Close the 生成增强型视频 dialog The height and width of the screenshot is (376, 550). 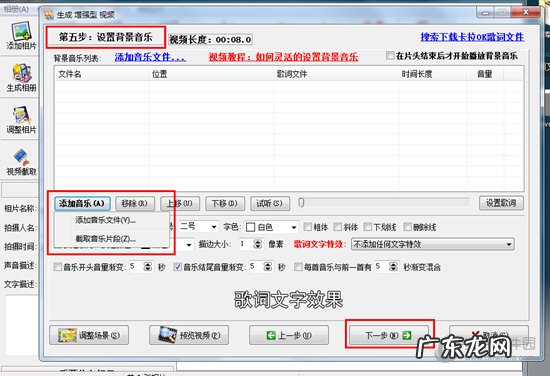525,13
